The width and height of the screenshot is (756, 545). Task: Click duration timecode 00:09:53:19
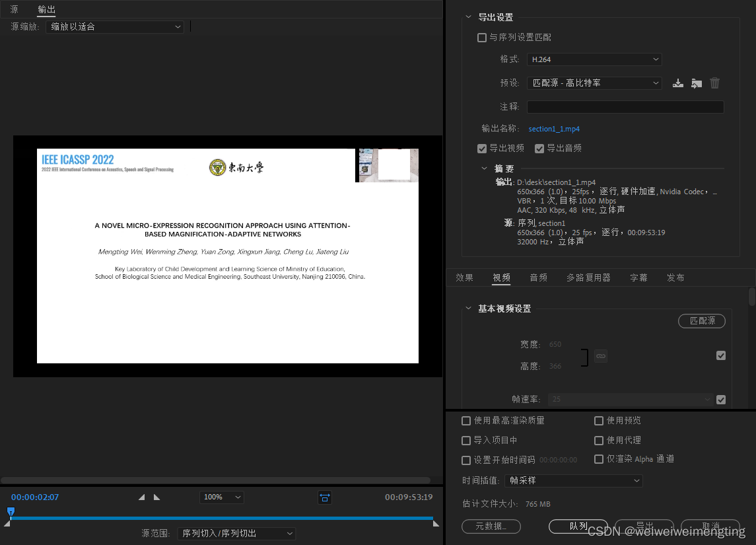pyautogui.click(x=409, y=497)
